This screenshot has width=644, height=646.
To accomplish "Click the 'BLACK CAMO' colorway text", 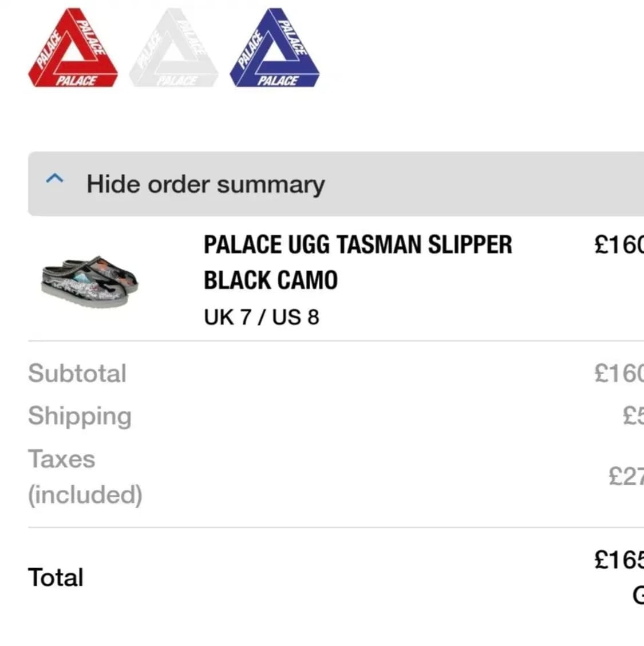I will [271, 280].
